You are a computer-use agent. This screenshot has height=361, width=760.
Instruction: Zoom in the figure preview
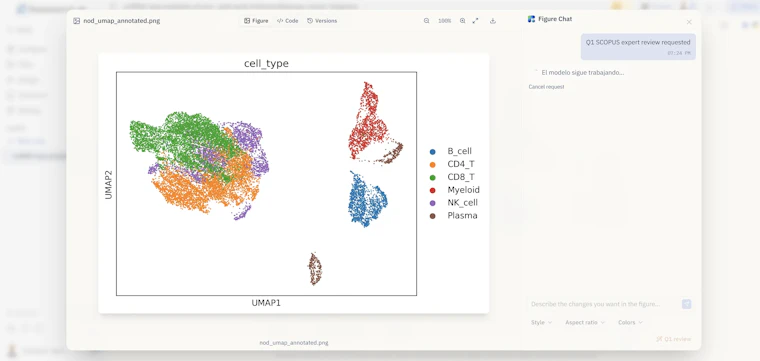click(462, 21)
